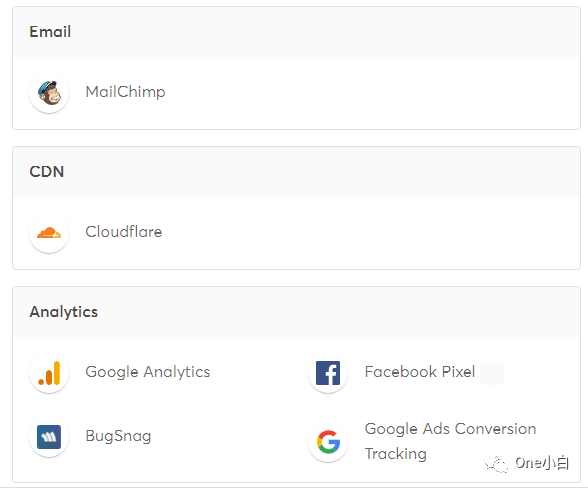
Task: Click the CDN section heading
Action: 46,172
